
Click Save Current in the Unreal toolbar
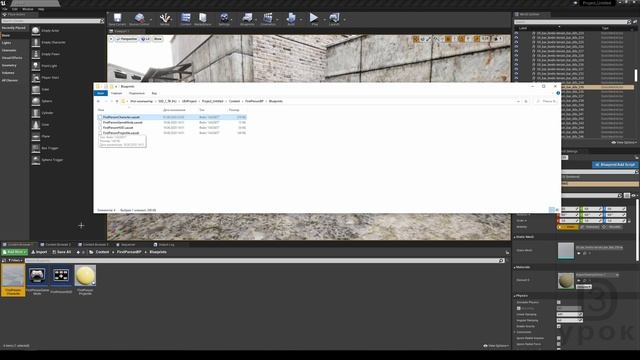[x=117, y=19]
